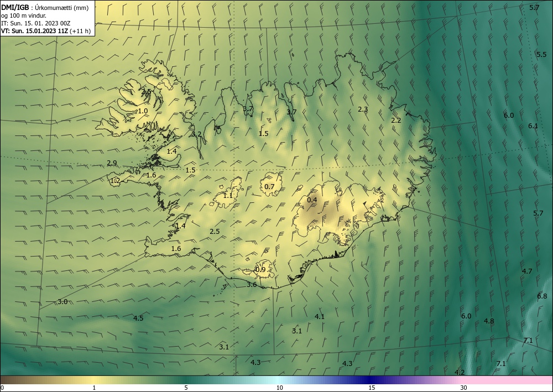
Task: Click the 4.8 value on the map
Action: click(489, 321)
